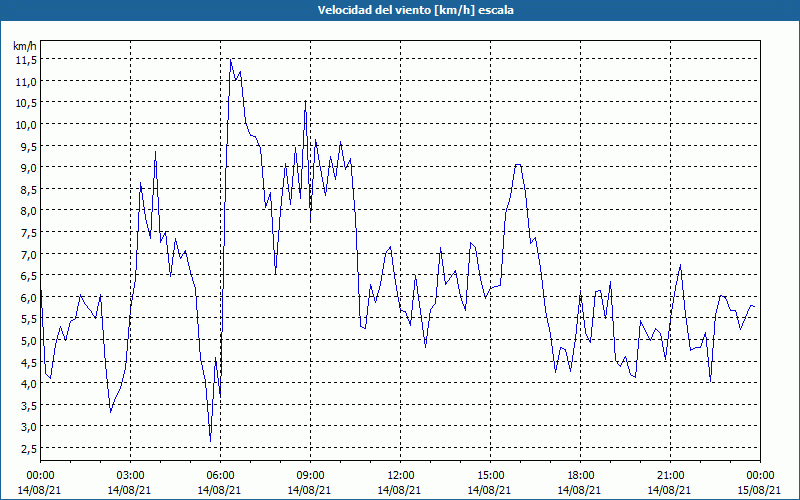
Task: Click the 9,0 y-axis value
Action: 29,167
